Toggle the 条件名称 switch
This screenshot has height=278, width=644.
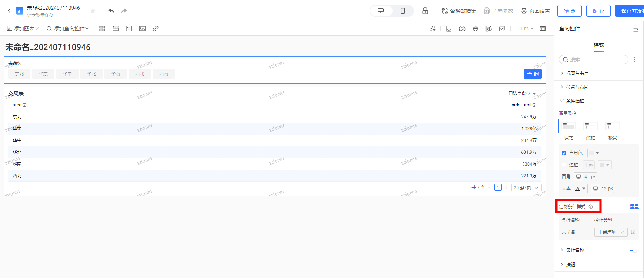coord(633,250)
